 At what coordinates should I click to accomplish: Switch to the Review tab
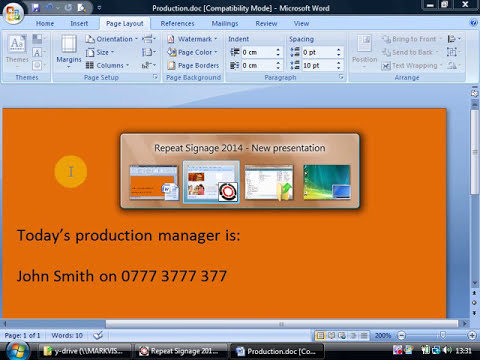tap(266, 24)
